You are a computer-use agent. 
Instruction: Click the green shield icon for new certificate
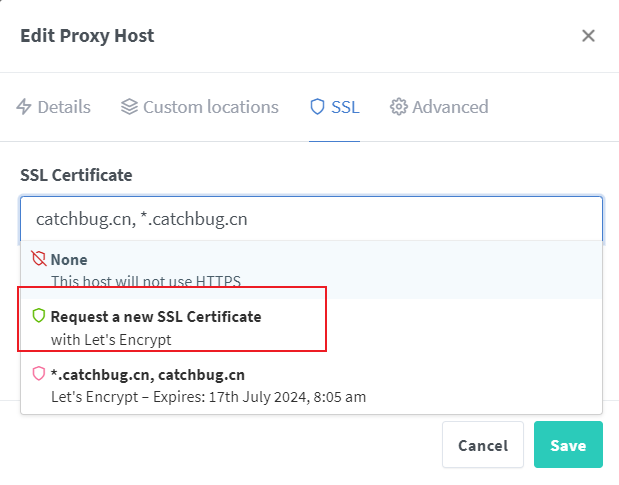pyautogui.click(x=39, y=316)
